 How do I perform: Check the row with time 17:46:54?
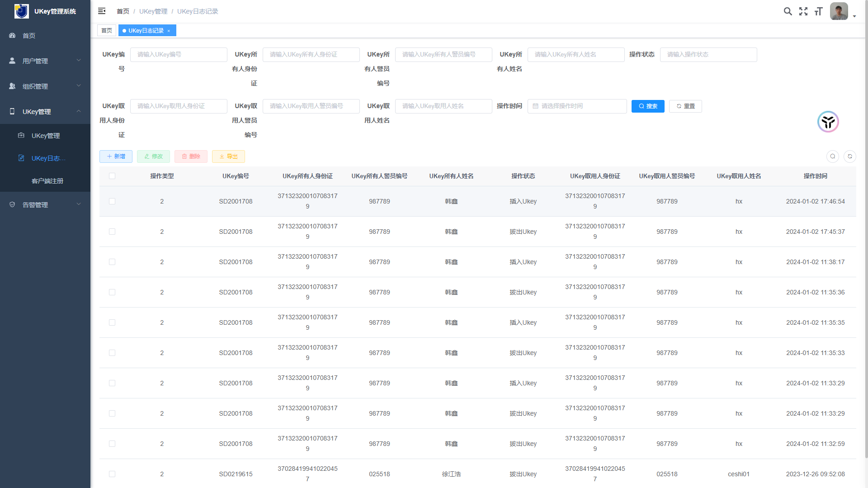[112, 201]
